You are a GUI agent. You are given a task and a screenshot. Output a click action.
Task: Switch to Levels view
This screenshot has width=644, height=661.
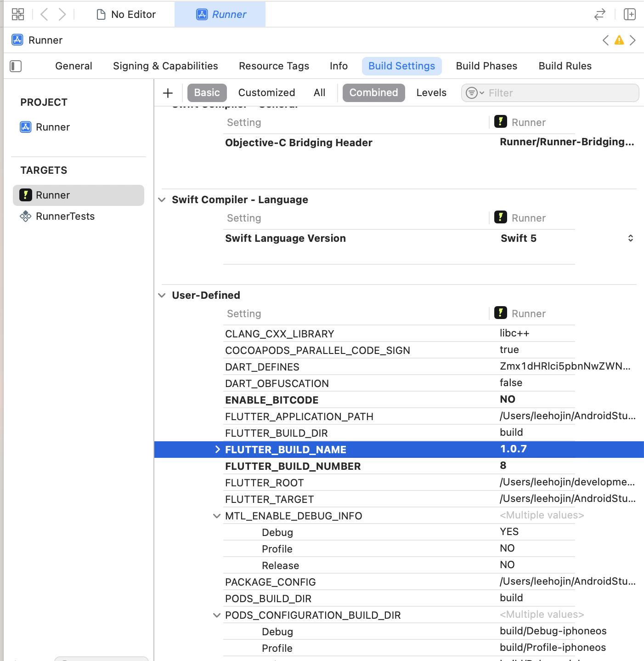point(431,93)
